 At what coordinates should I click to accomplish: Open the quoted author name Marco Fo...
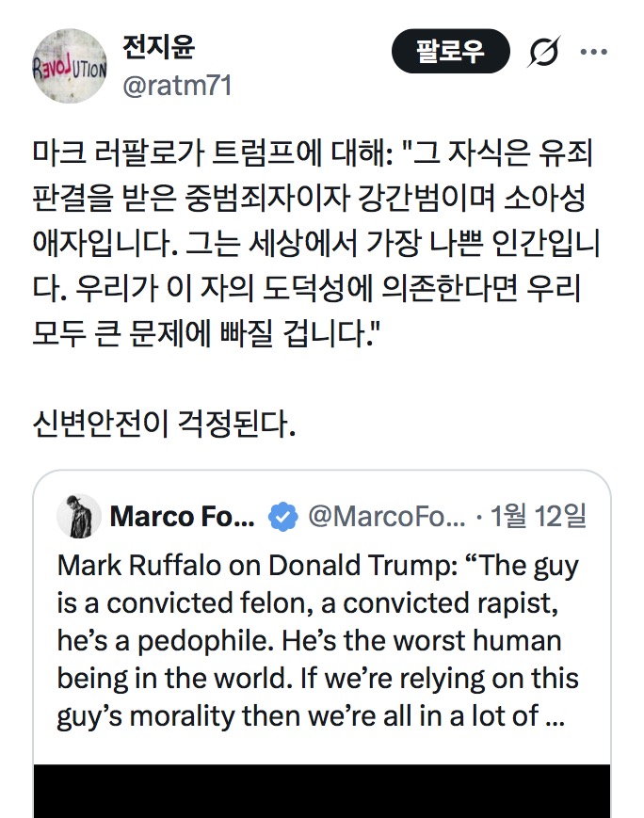182,517
